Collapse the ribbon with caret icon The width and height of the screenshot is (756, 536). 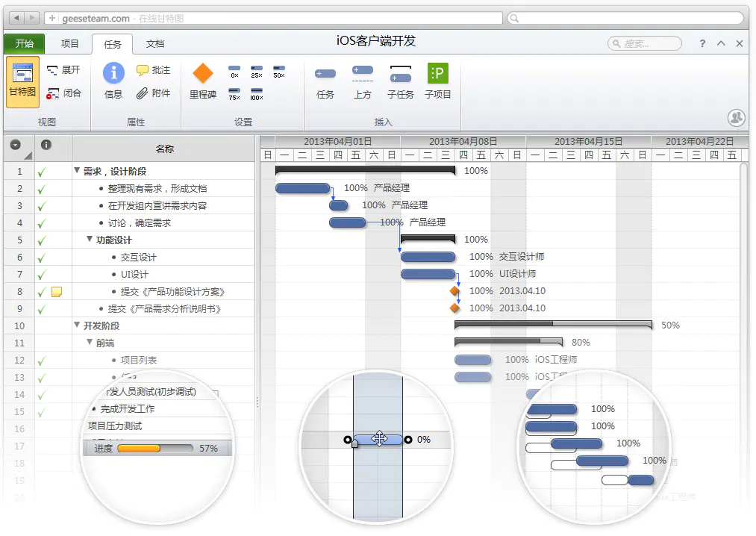(721, 43)
